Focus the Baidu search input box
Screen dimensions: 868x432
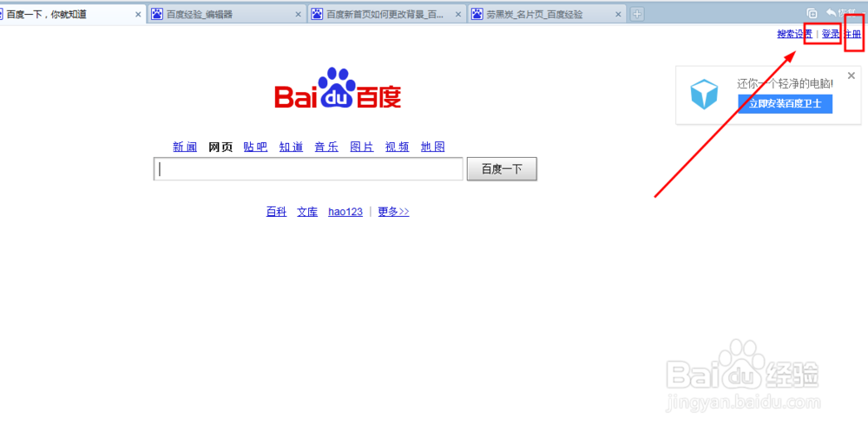point(308,169)
